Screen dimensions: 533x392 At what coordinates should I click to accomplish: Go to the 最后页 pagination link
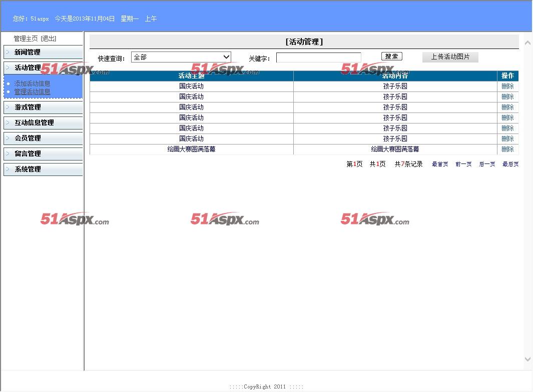coord(510,164)
